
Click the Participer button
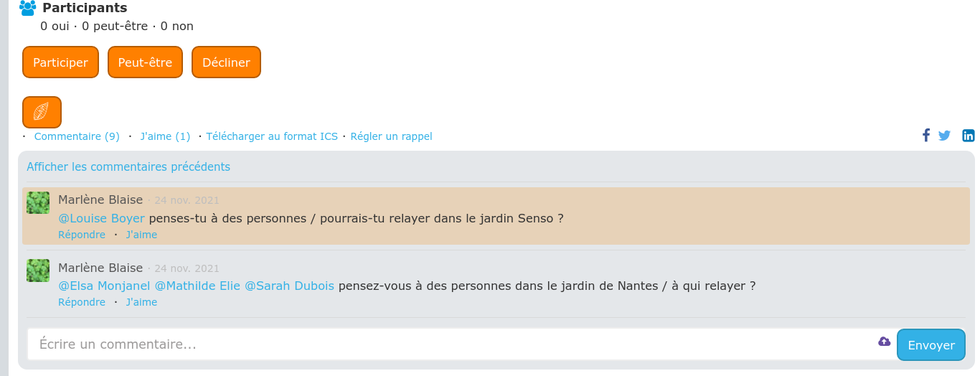click(x=61, y=62)
